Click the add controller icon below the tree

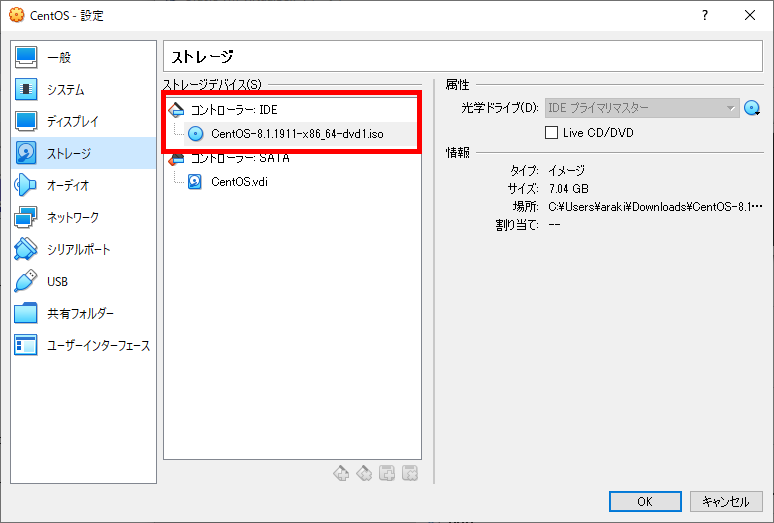(x=341, y=473)
